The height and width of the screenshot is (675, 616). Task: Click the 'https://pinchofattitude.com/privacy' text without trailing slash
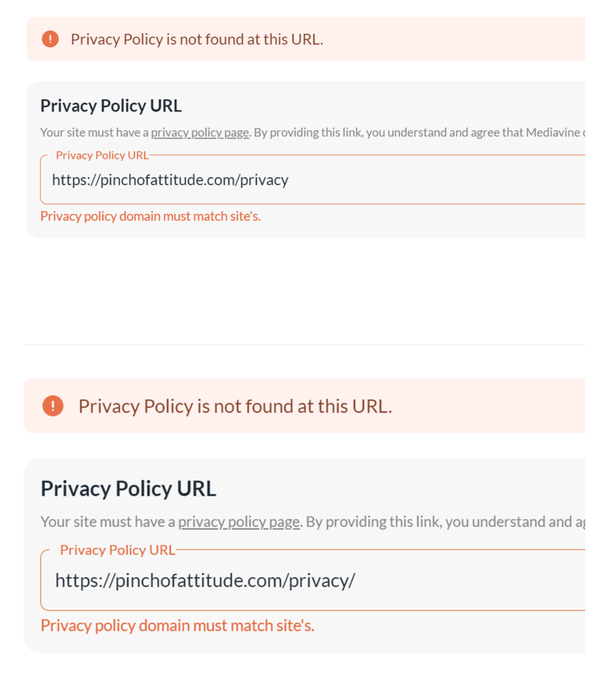point(170,180)
